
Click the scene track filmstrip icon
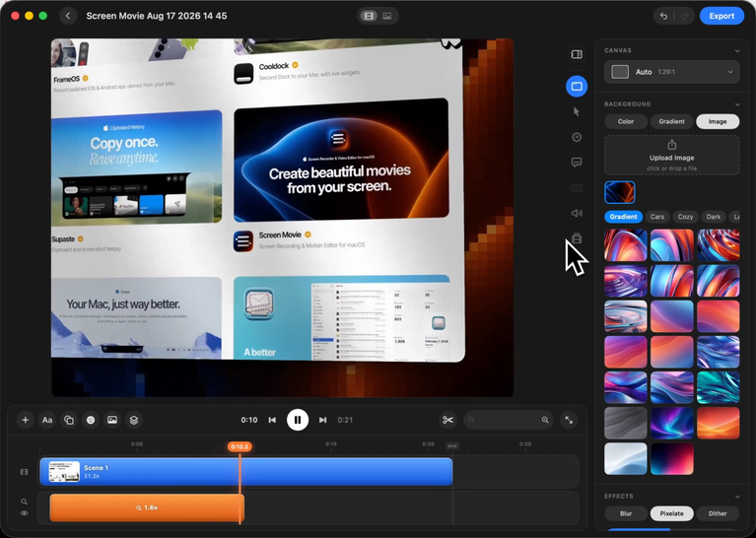click(24, 472)
